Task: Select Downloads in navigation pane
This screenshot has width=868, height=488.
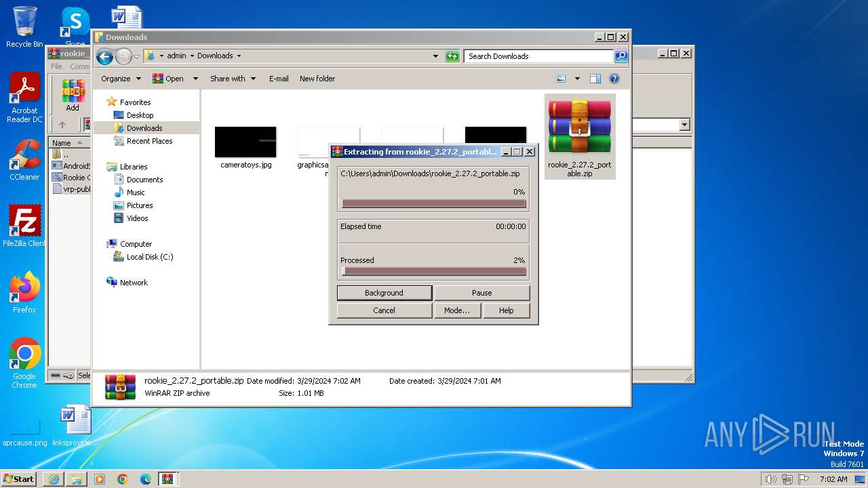Action: point(144,128)
